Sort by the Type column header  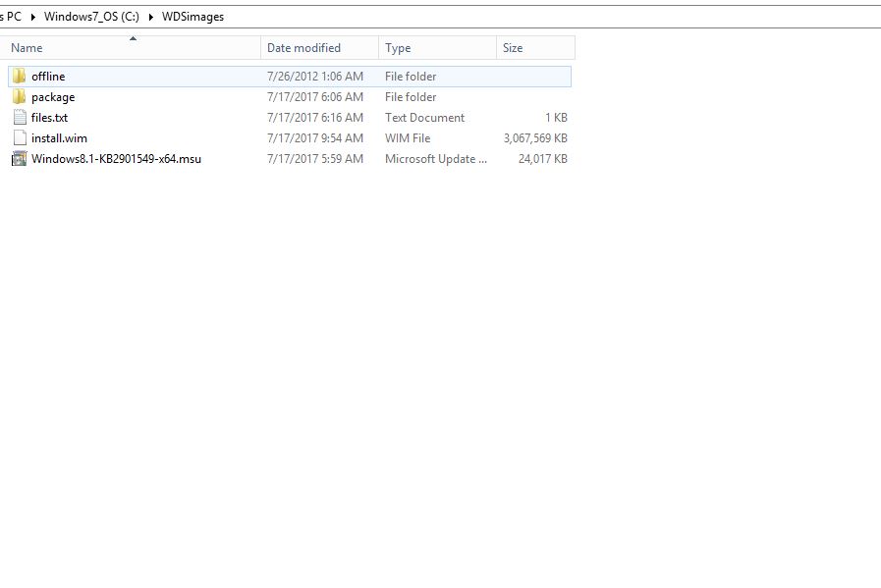(438, 48)
